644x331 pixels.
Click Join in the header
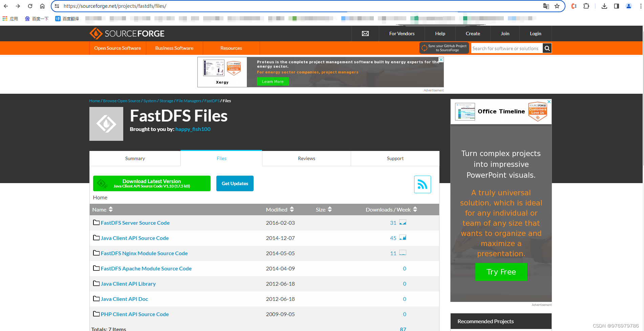point(505,34)
